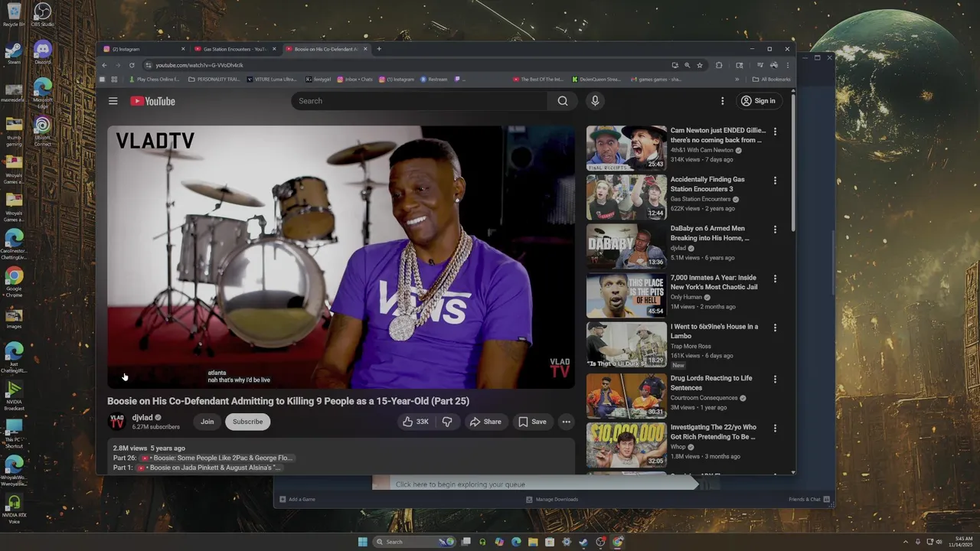Open options for DaBaby video
The image size is (980, 551).
pyautogui.click(x=775, y=230)
